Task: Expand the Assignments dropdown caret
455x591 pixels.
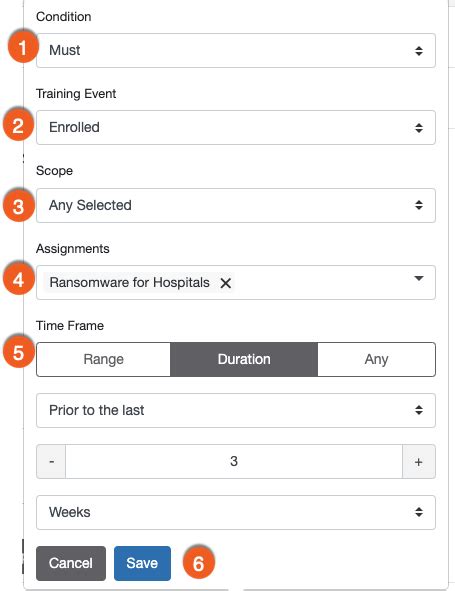Action: [419, 279]
